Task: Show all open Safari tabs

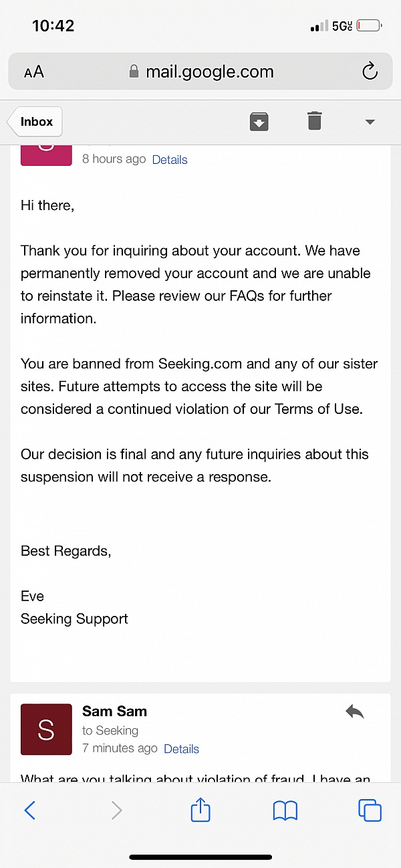Action: tap(370, 810)
